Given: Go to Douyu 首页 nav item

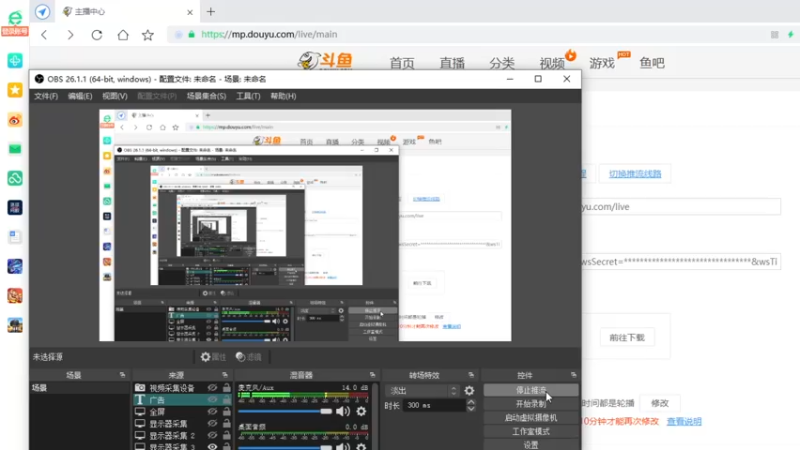Looking at the screenshot, I should coord(402,63).
